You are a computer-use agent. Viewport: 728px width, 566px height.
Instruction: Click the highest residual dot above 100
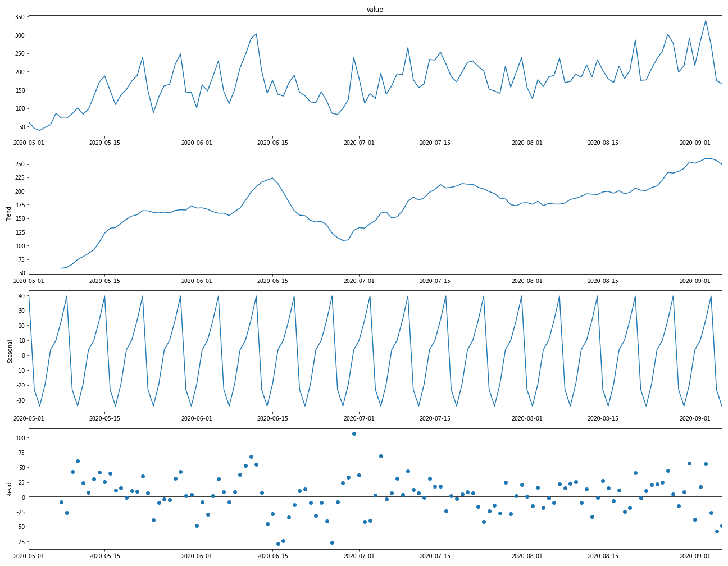coord(354,433)
